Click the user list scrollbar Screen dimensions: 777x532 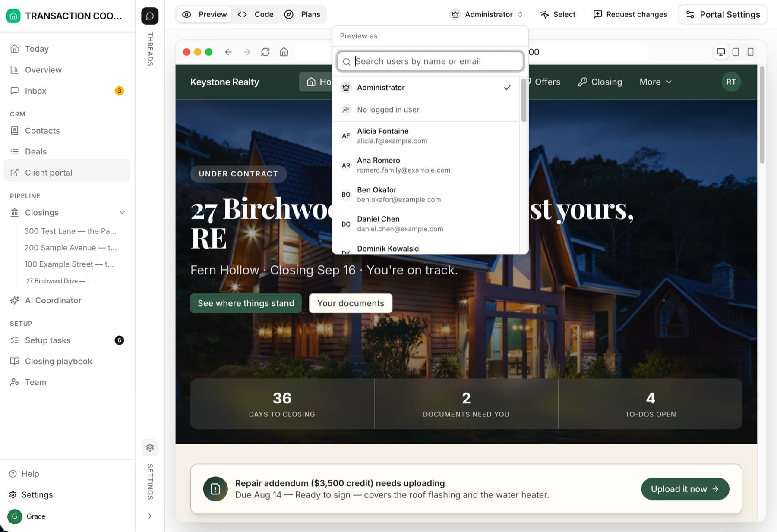click(524, 100)
